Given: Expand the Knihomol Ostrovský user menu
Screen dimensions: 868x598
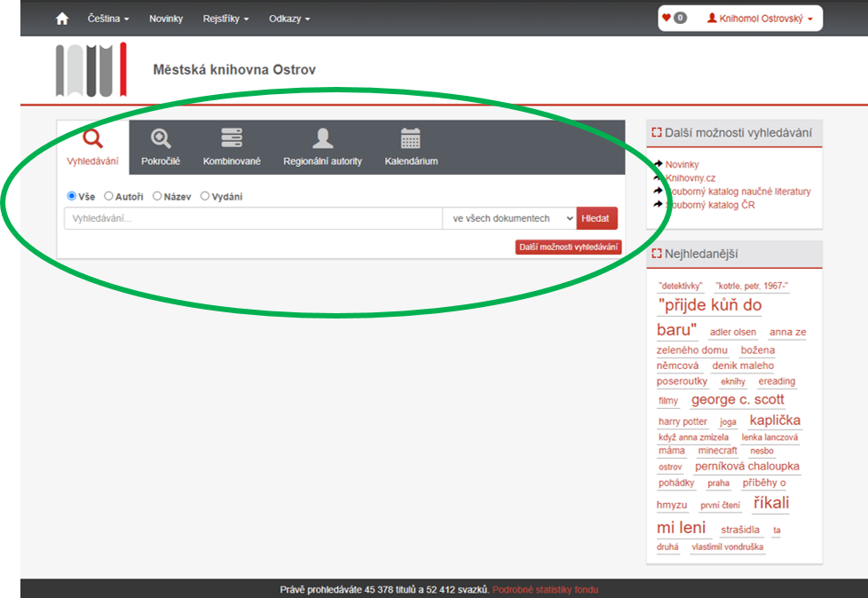Looking at the screenshot, I should [x=759, y=19].
